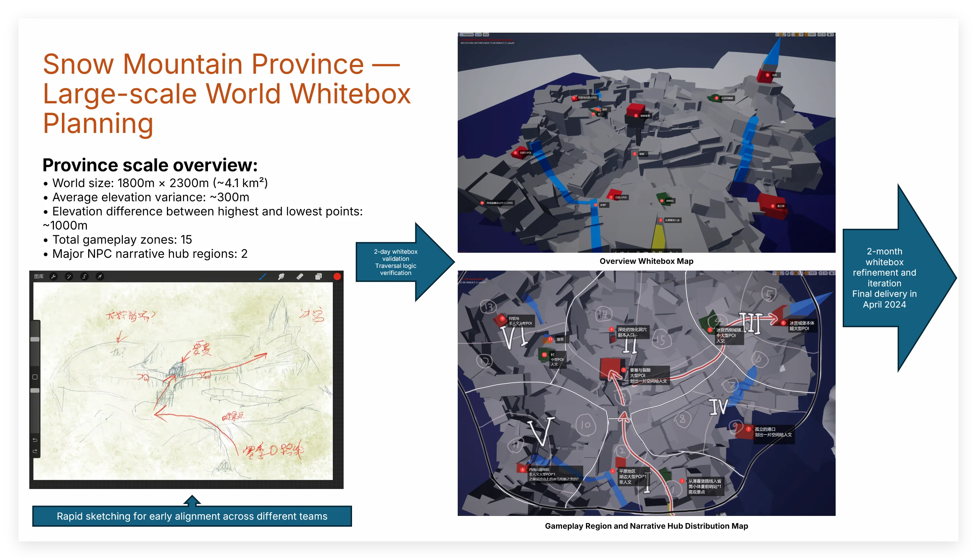The image size is (977, 560).
Task: Toggle rotation snap angle icon in top viewport
Action: [806, 35]
